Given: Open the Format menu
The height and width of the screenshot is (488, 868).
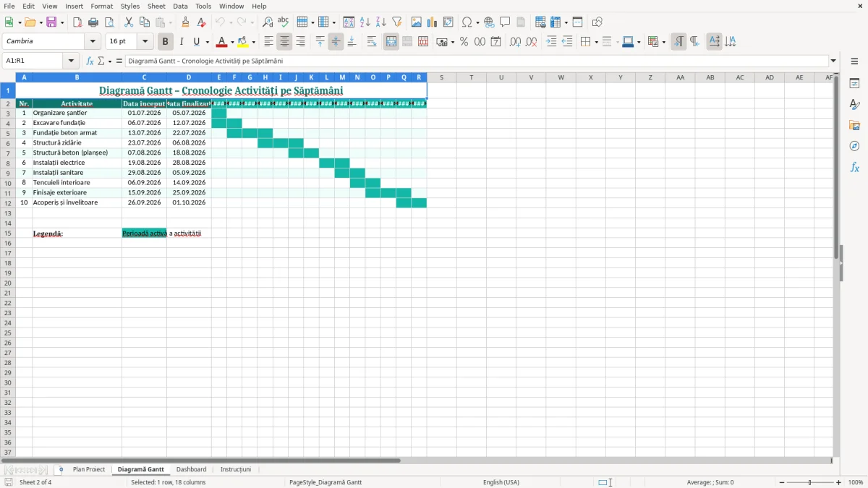Looking at the screenshot, I should coord(101,6).
